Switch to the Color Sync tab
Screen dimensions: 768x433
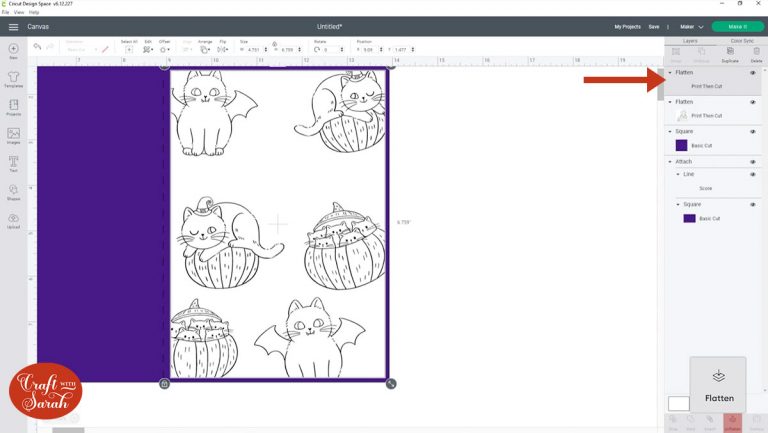(742, 41)
